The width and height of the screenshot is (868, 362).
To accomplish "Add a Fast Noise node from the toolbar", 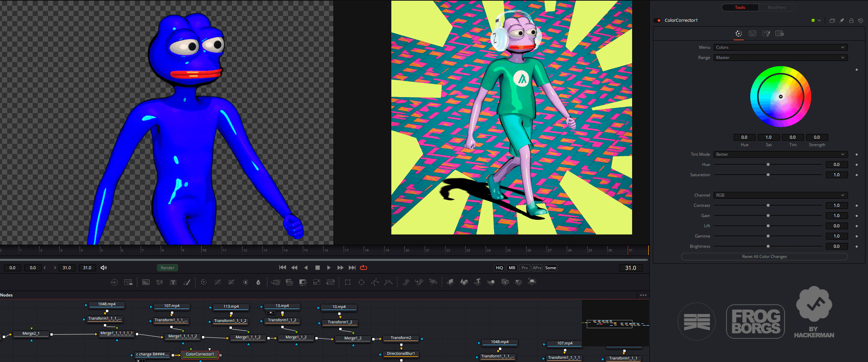I will point(159,282).
